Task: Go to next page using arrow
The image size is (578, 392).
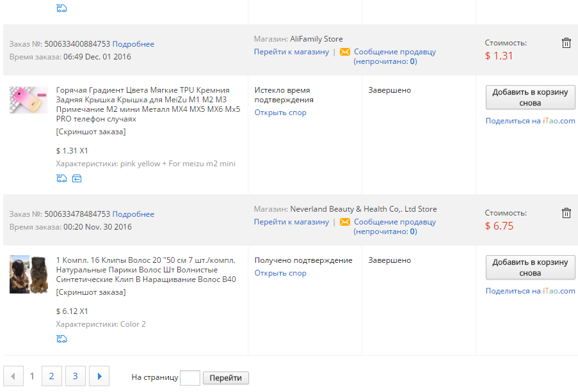Action: pyautogui.click(x=99, y=376)
